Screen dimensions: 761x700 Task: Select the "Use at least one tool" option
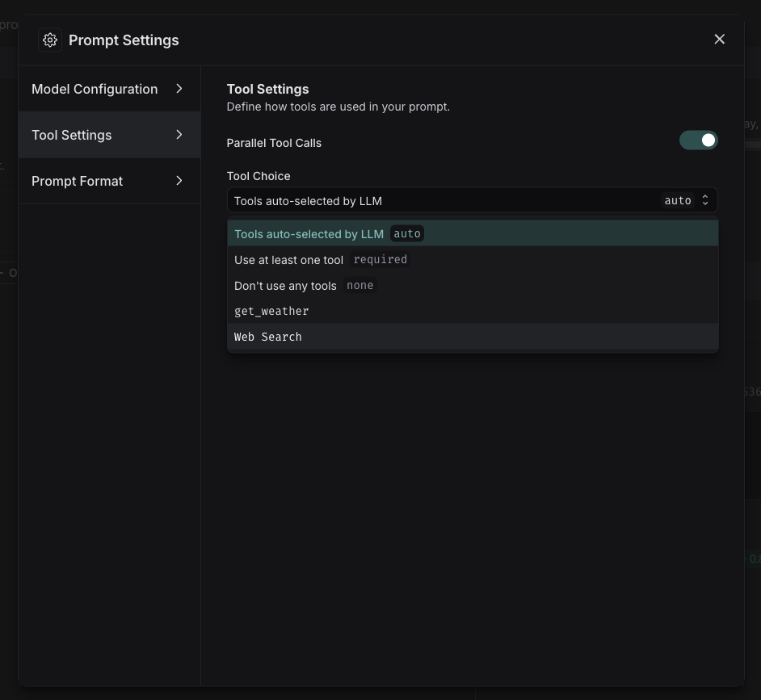click(288, 260)
